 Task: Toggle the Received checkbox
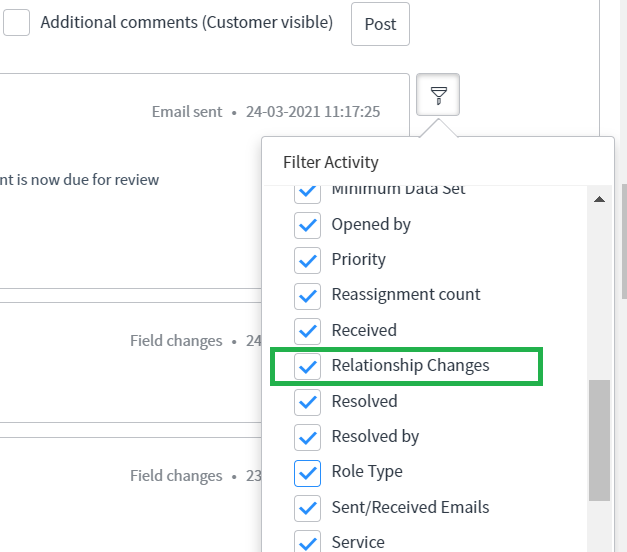pyautogui.click(x=308, y=331)
